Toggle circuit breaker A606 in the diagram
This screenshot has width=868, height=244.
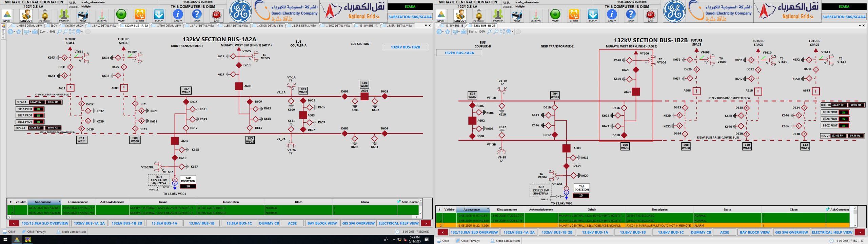(636, 91)
